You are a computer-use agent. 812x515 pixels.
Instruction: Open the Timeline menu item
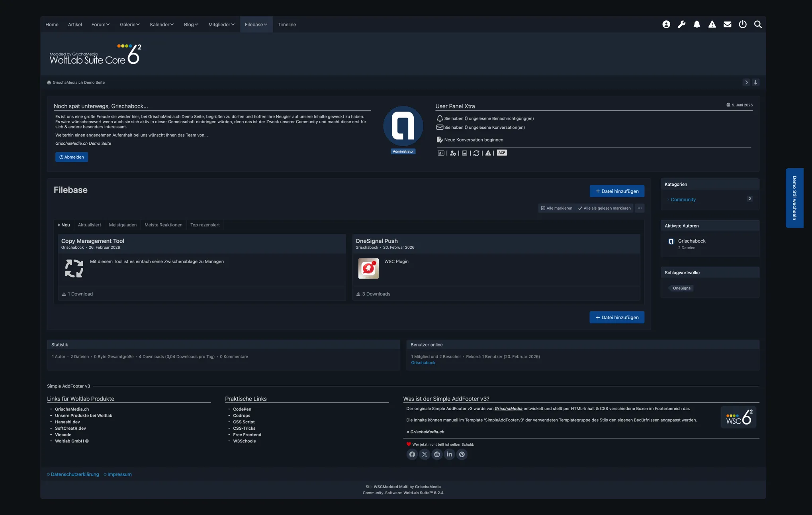pos(287,25)
